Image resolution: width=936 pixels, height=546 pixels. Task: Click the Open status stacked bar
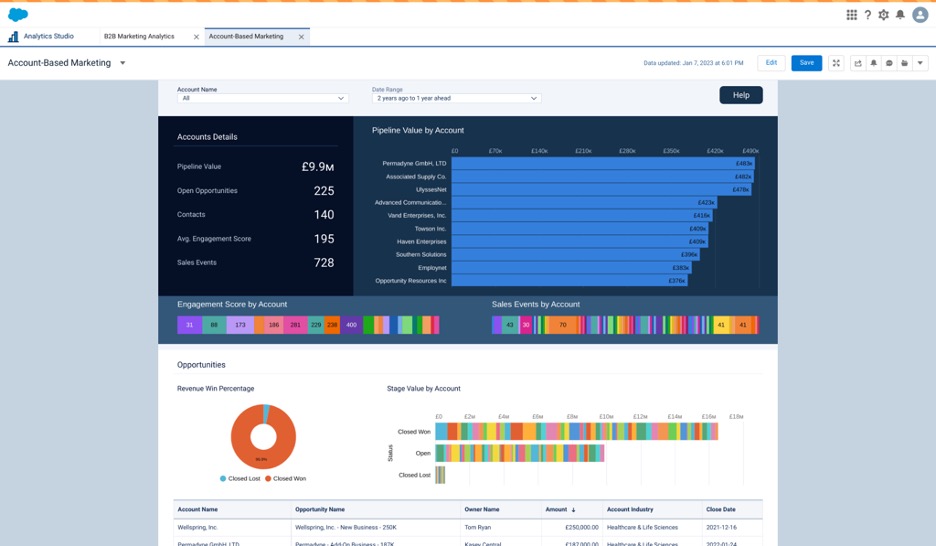coord(520,454)
